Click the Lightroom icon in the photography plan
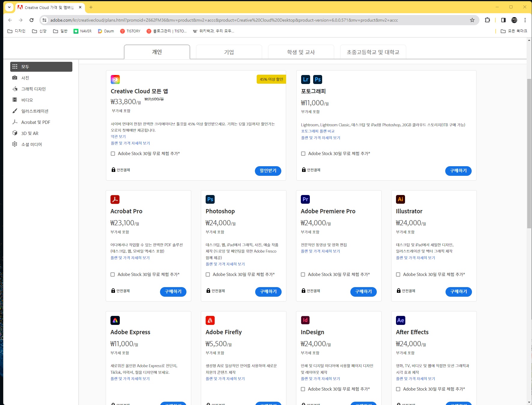 (x=306, y=79)
